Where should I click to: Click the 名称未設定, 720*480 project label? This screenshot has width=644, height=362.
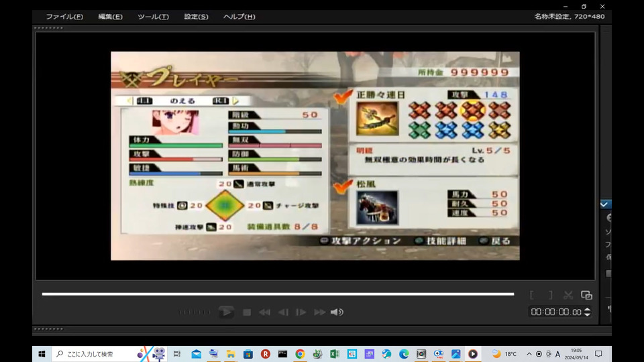tap(570, 16)
